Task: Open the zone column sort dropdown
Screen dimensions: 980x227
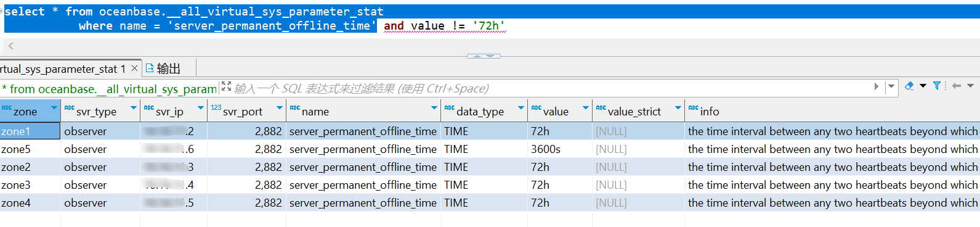Action: pyautogui.click(x=54, y=108)
